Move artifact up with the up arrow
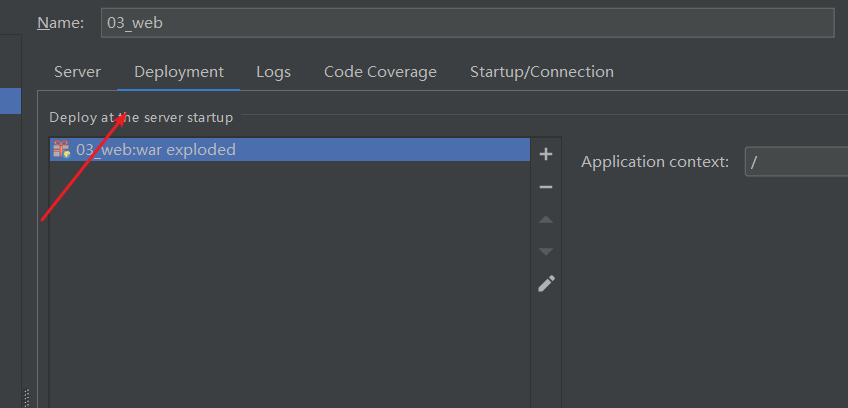Screen dimensions: 848x408 click(x=546, y=220)
